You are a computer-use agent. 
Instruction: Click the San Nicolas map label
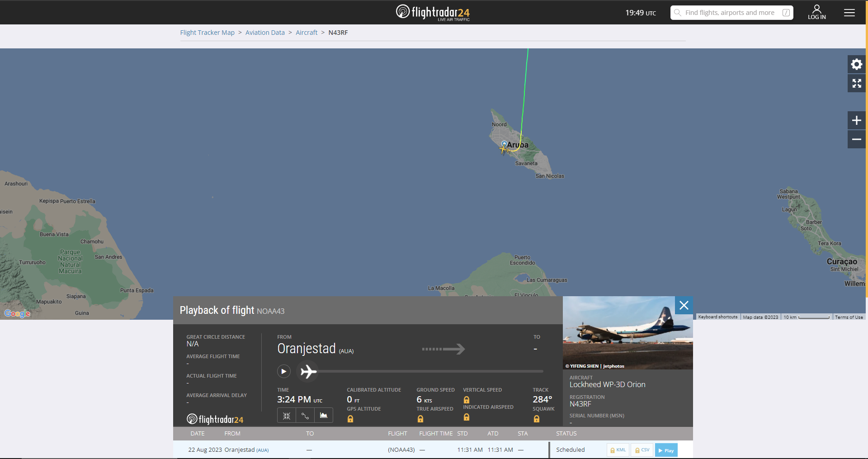point(550,176)
